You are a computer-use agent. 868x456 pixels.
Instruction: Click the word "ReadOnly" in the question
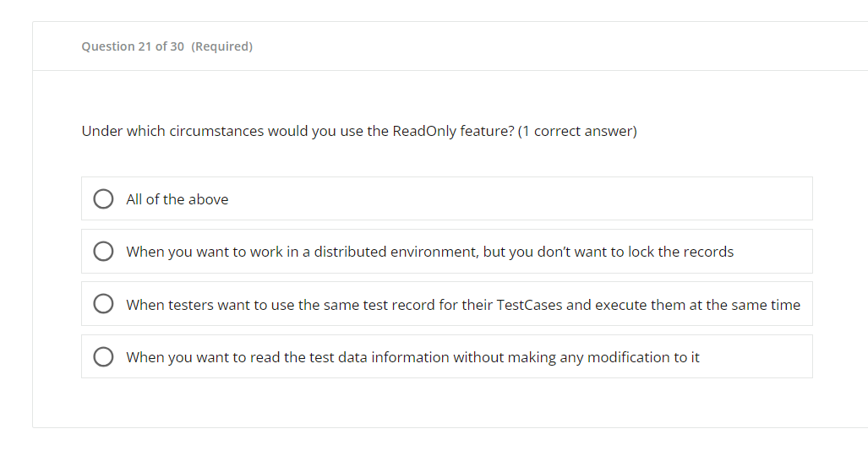[x=424, y=131]
